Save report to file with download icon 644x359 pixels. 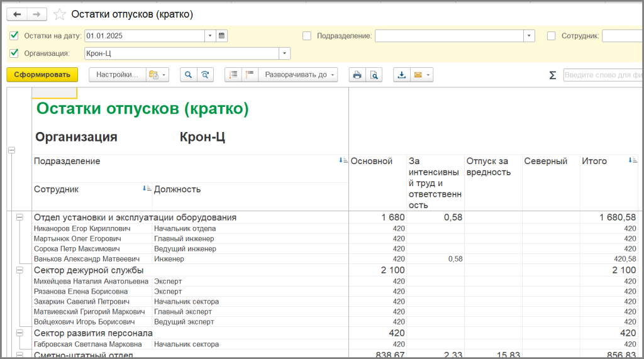tap(402, 75)
